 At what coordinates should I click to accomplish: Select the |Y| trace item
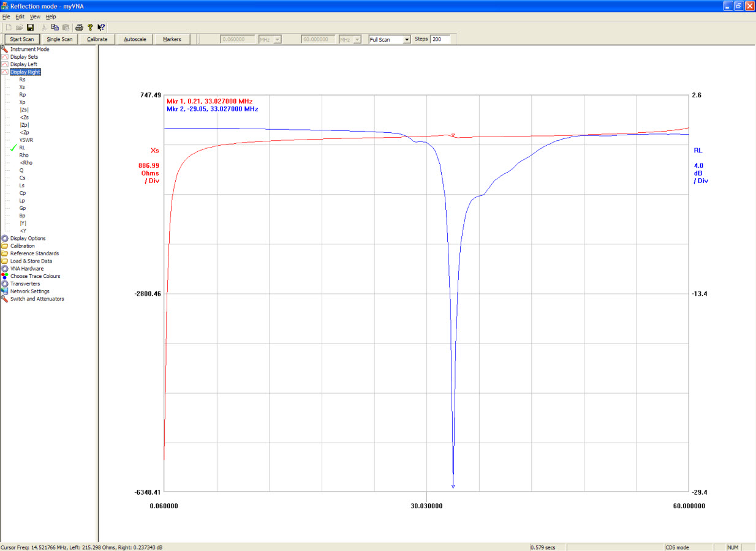[23, 223]
